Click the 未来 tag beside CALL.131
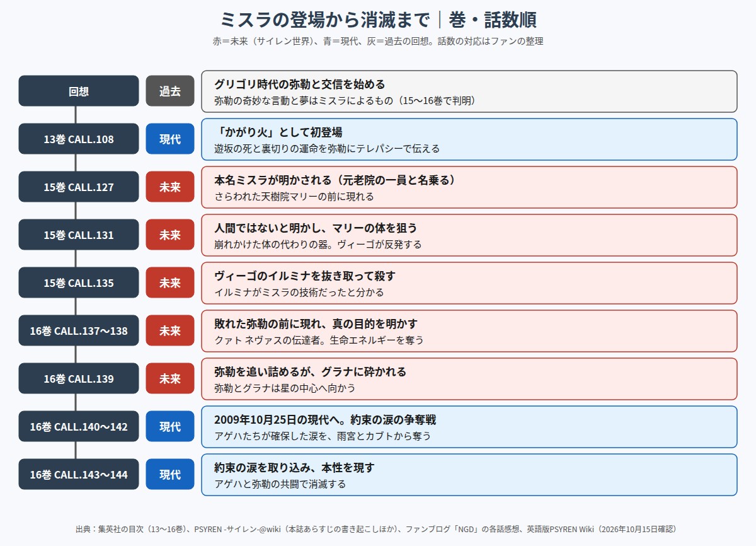The image size is (756, 546). [x=170, y=235]
